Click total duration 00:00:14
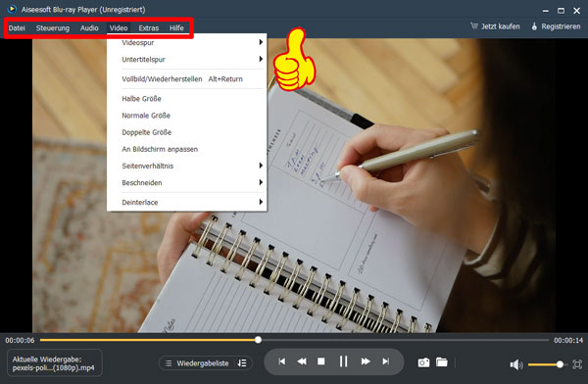 pos(568,341)
